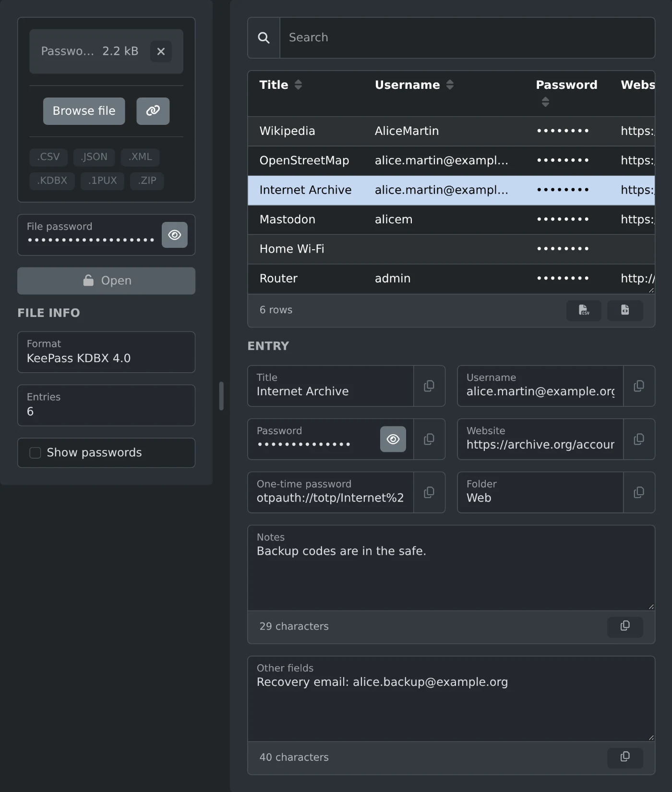Select the Router row

(451, 279)
